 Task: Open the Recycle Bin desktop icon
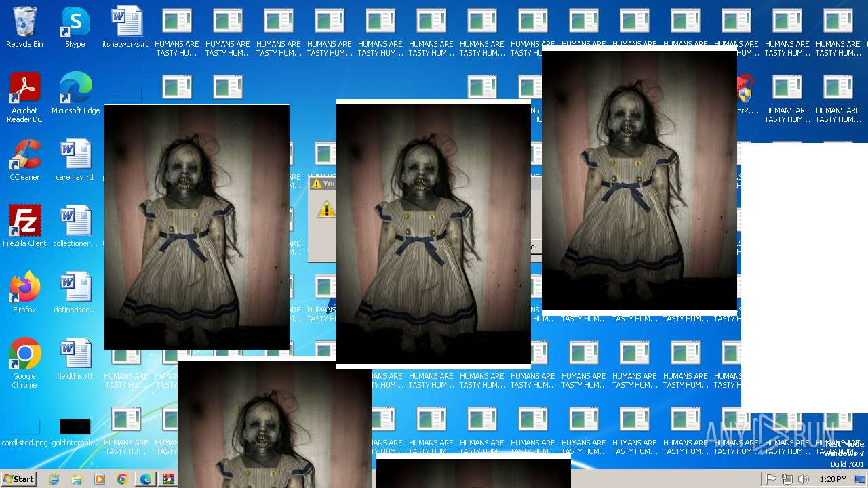coord(24,28)
